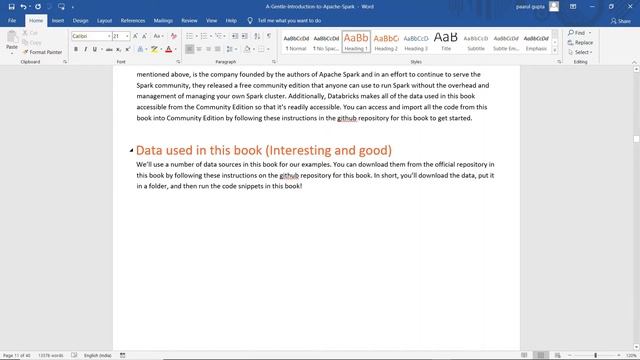Apply superscript formatting
Image resolution: width=640 pixels, height=360 pixels.
pos(128,49)
